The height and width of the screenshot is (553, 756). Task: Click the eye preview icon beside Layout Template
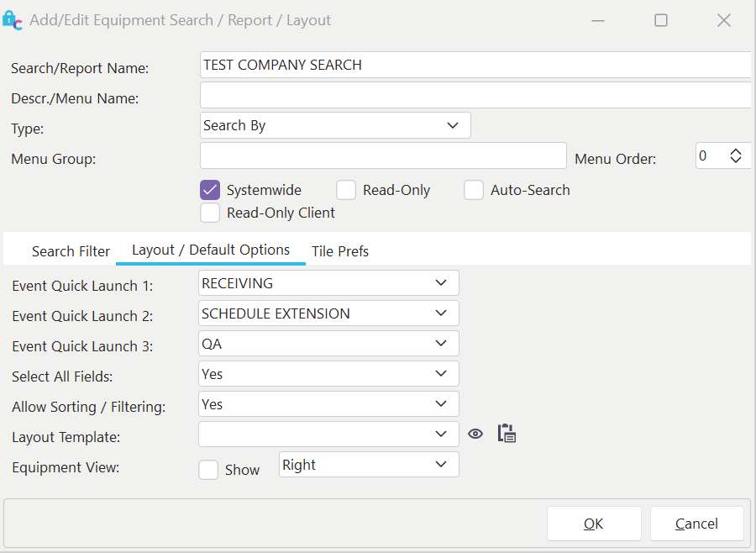(475, 434)
